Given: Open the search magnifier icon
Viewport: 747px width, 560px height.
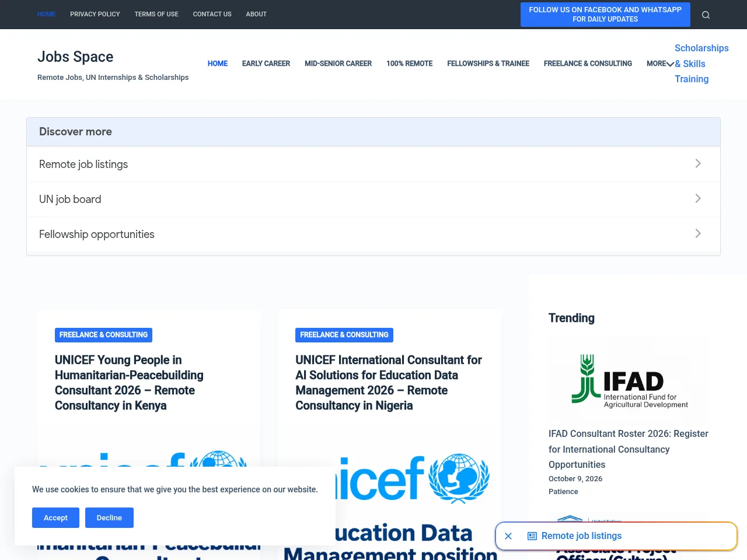Looking at the screenshot, I should click(x=706, y=15).
